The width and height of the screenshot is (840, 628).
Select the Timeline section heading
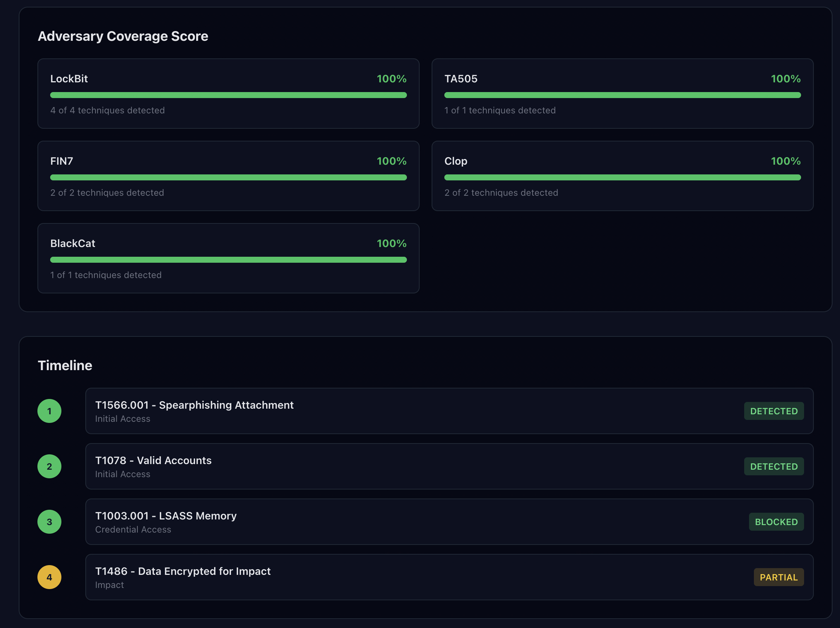click(64, 365)
